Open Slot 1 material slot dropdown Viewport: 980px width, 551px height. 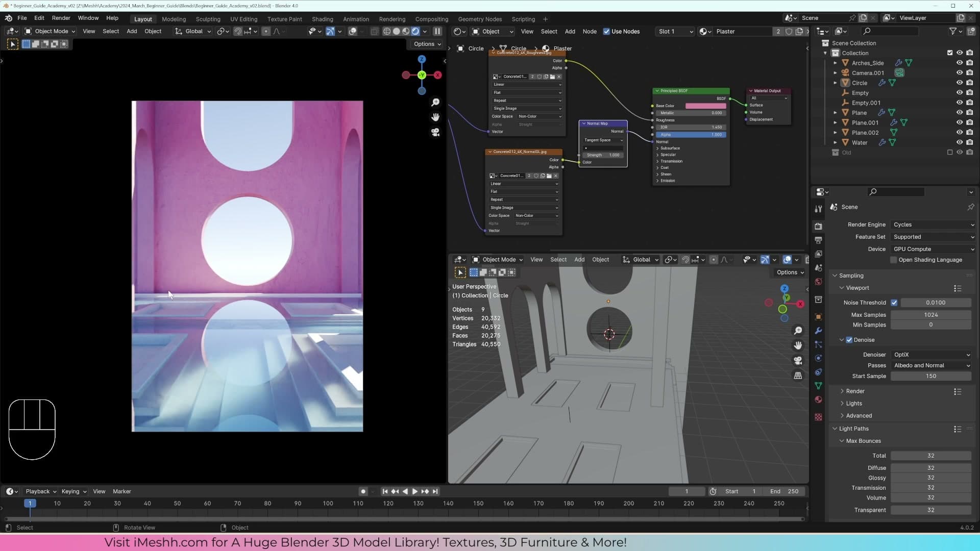pyautogui.click(x=675, y=31)
